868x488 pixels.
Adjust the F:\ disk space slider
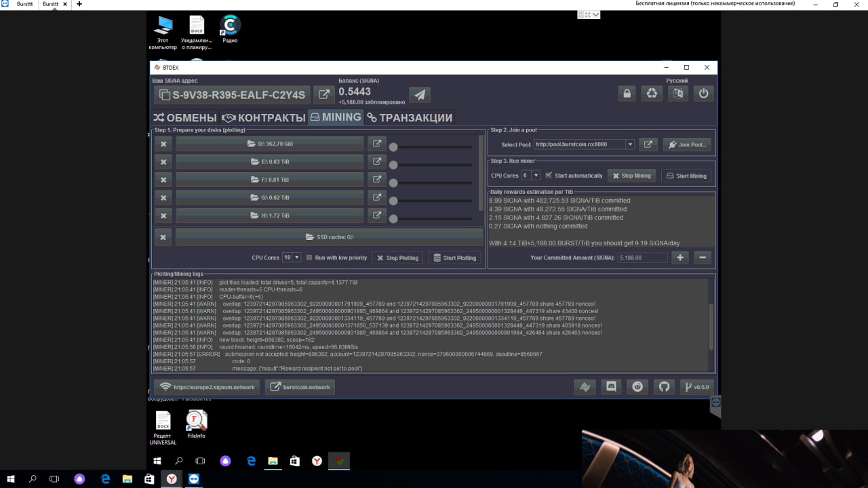pyautogui.click(x=431, y=183)
